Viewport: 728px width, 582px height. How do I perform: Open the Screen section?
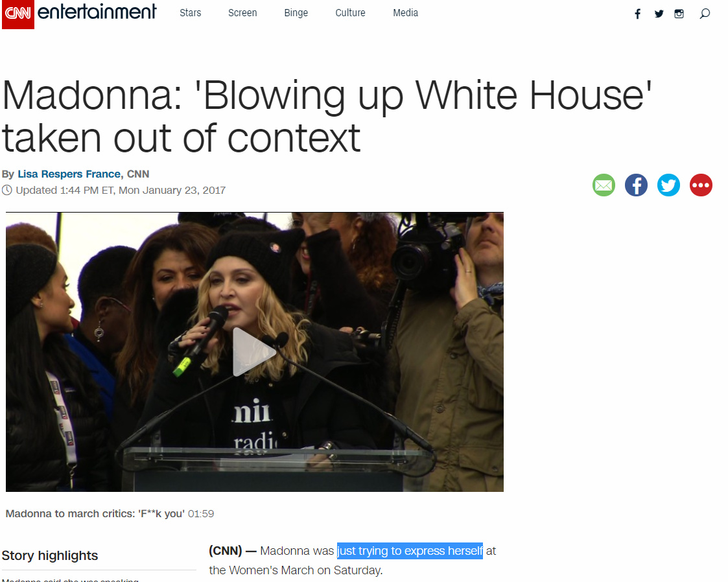pyautogui.click(x=242, y=13)
